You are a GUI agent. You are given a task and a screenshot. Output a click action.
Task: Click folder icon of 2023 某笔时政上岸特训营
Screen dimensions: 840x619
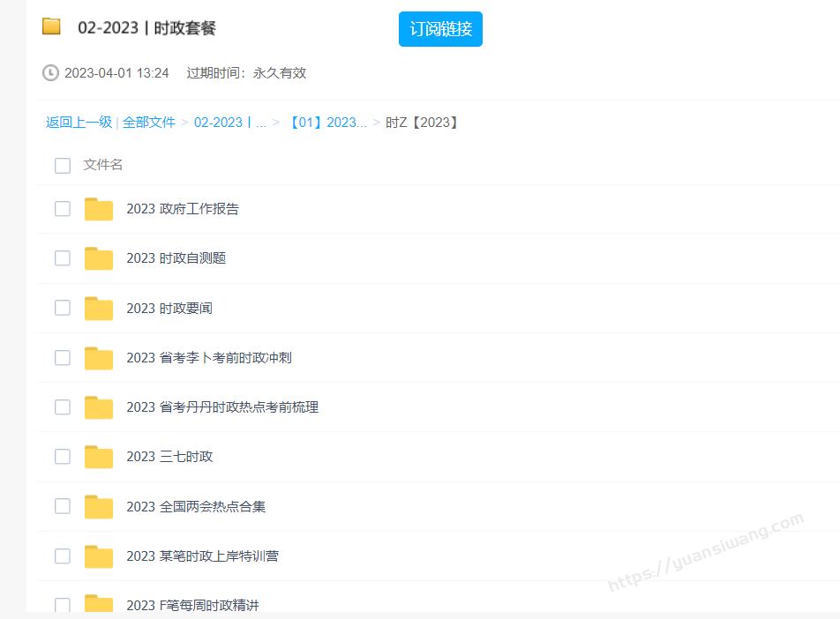click(x=99, y=556)
